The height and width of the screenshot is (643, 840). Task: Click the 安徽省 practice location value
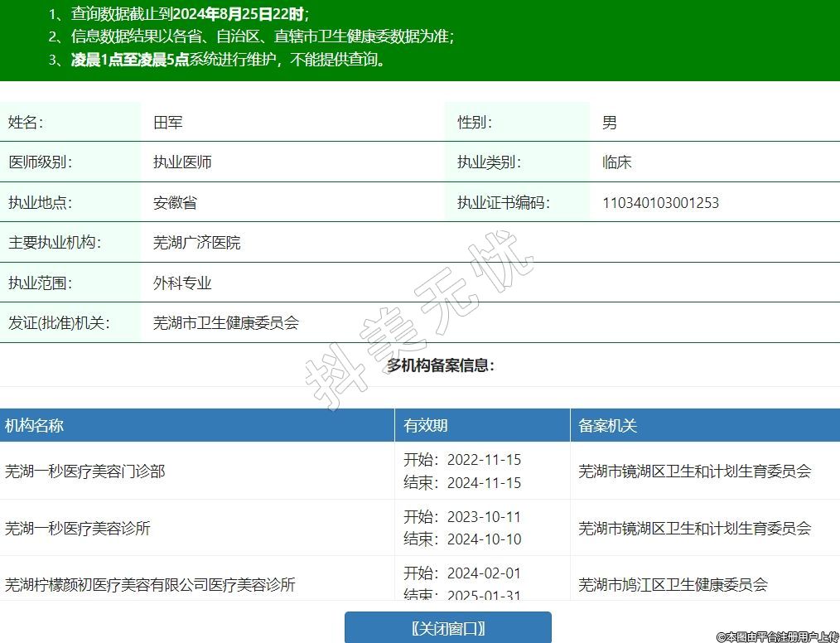pos(175,203)
